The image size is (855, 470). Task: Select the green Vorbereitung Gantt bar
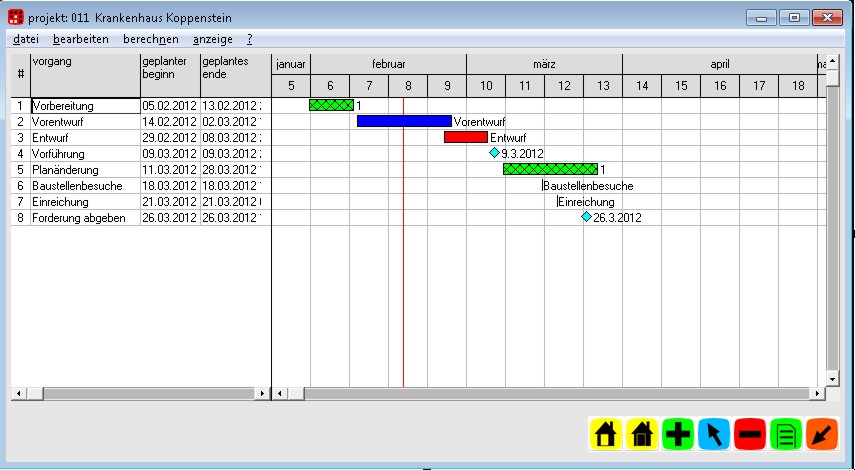click(x=331, y=105)
